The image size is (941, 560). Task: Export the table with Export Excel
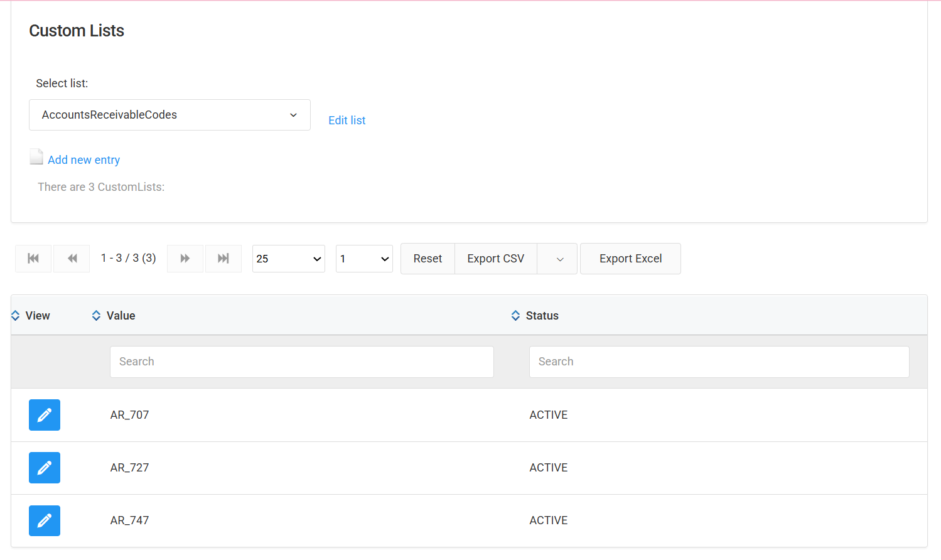630,259
